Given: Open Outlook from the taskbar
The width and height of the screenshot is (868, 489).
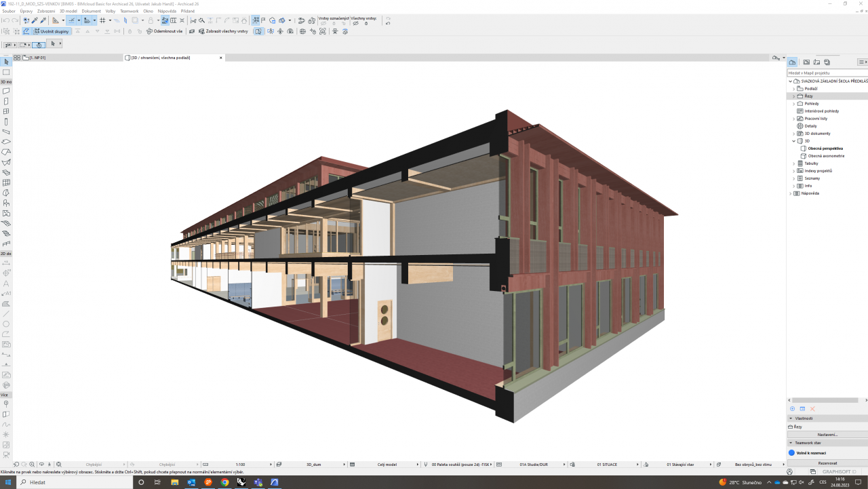Looking at the screenshot, I should coord(191,482).
